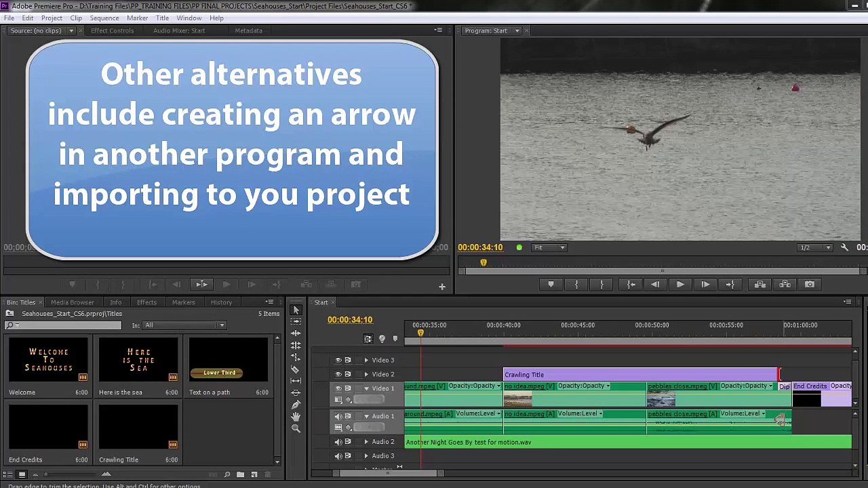Open the Marker menu
868x488 pixels.
137,18
